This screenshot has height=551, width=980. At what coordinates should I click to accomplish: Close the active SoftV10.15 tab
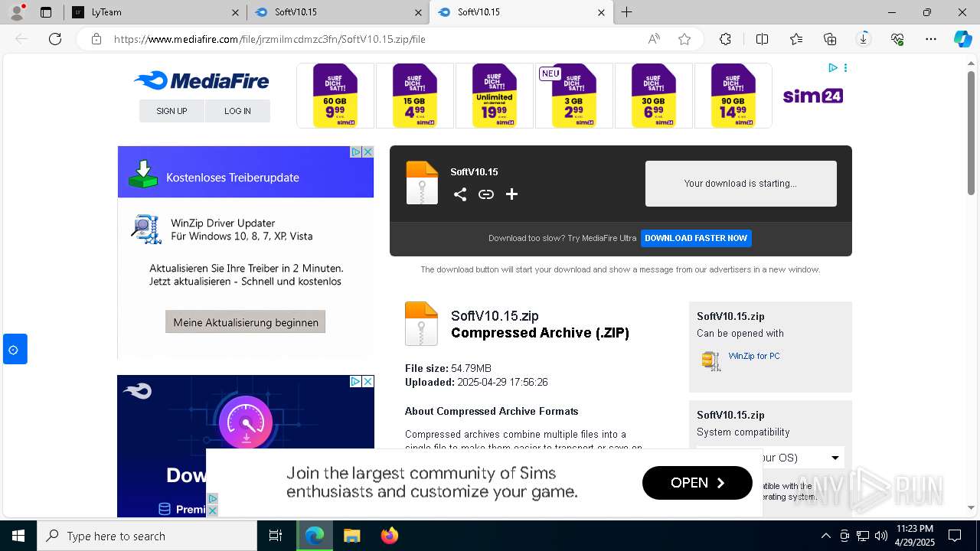pos(601,12)
